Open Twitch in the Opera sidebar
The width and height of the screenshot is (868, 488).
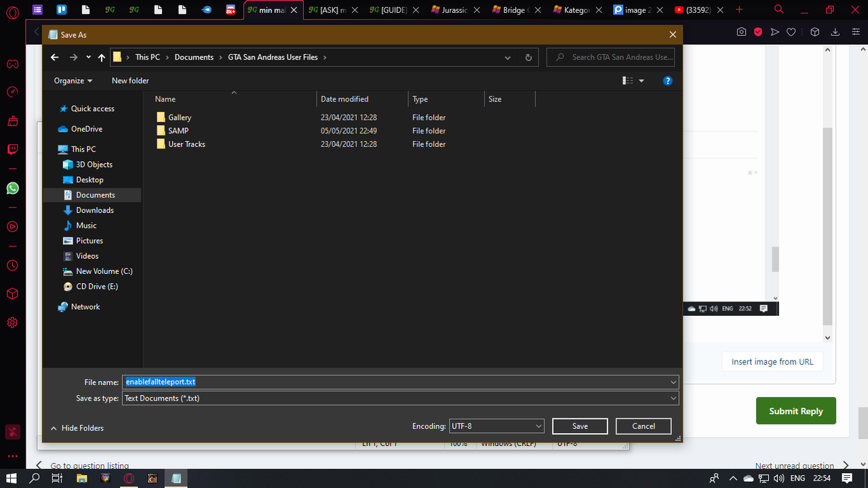click(12, 149)
